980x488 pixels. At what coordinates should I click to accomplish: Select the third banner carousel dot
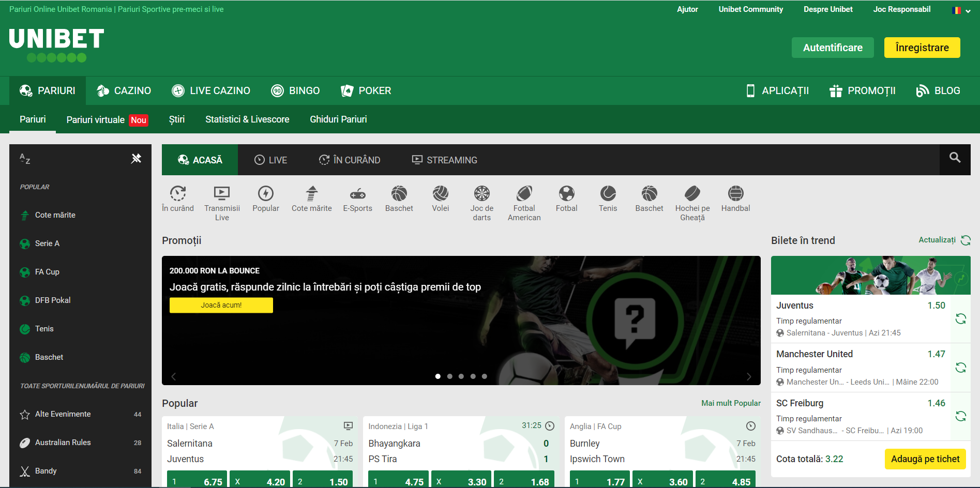pyautogui.click(x=461, y=376)
